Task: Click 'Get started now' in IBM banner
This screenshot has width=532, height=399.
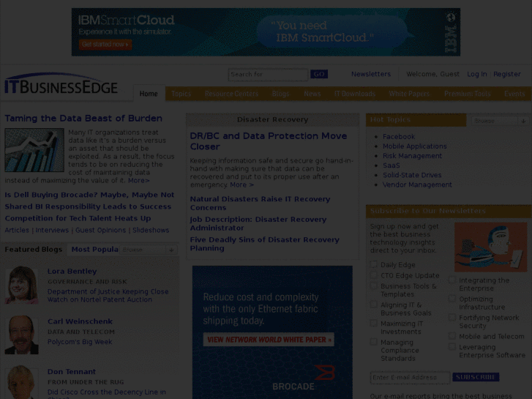Action: click(x=105, y=45)
